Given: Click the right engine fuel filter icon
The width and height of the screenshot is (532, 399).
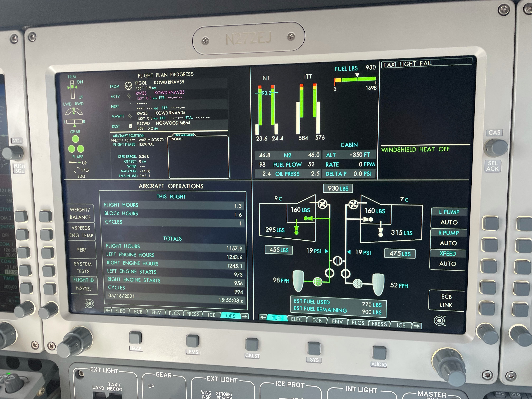Looking at the screenshot, I should tap(358, 283).
